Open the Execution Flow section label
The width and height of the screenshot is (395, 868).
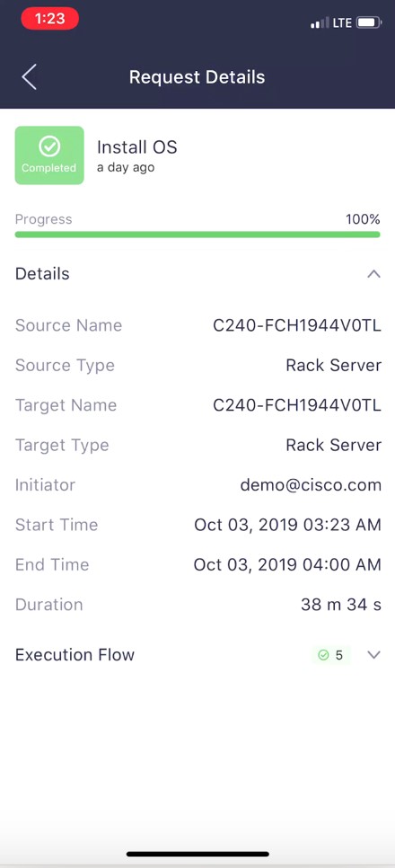[75, 655]
